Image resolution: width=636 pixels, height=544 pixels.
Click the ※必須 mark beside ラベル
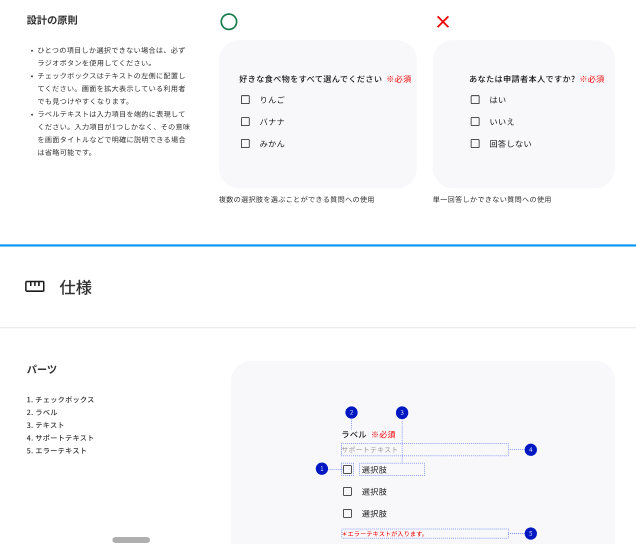pyautogui.click(x=383, y=434)
